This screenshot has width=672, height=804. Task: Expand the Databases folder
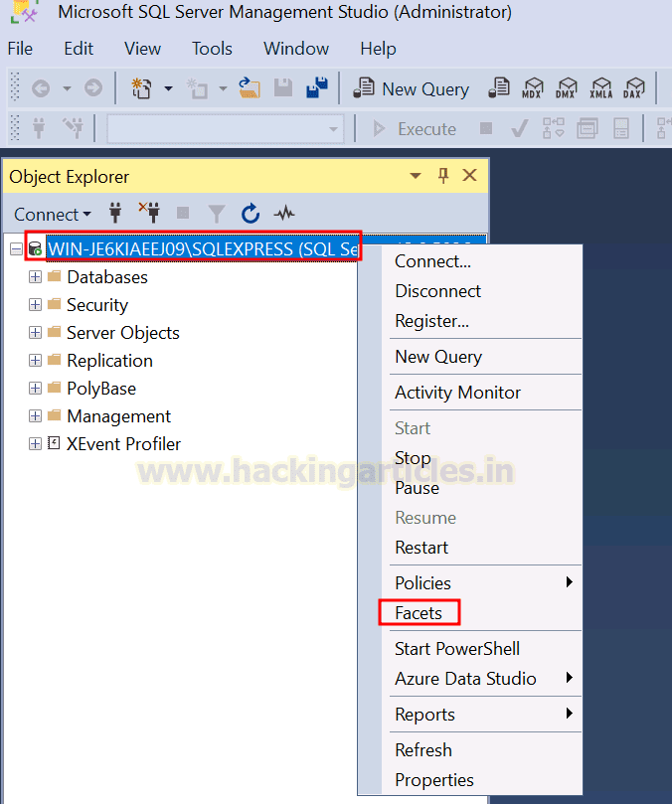(35, 277)
